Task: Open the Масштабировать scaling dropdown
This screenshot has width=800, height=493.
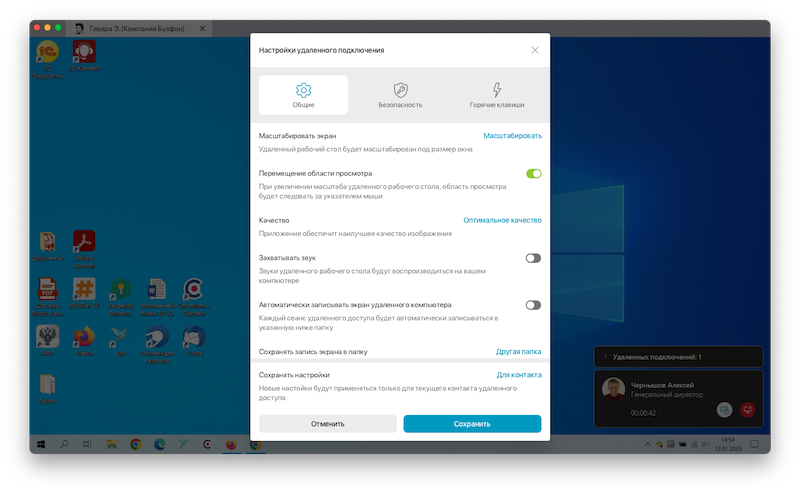Action: tap(512, 135)
